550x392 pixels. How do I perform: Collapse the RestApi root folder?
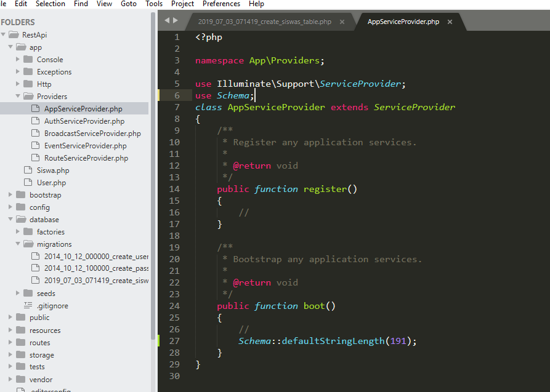[x=4, y=35]
